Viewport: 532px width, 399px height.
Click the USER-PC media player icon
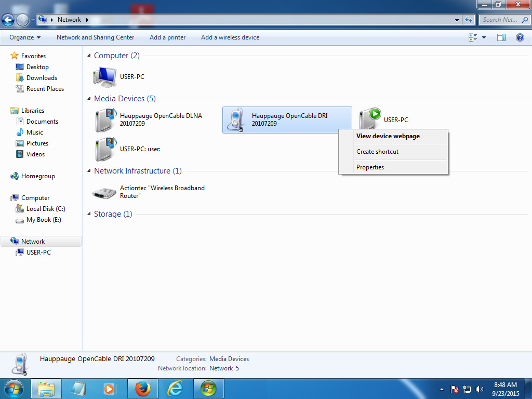tap(370, 119)
